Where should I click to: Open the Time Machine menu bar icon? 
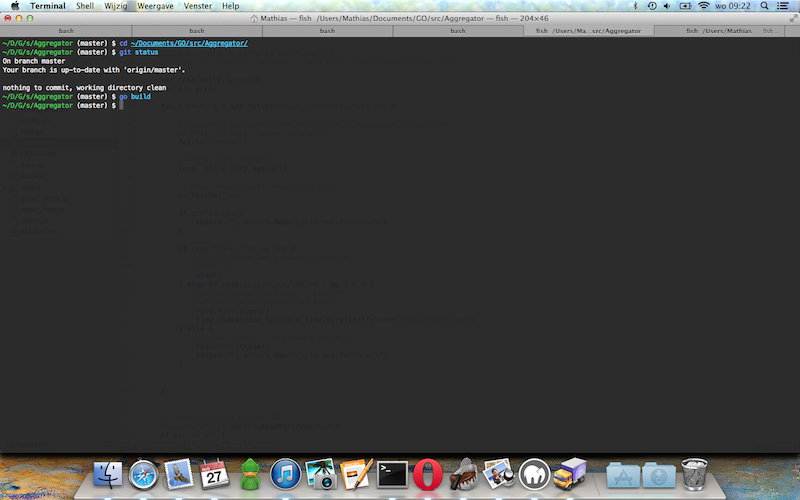652,6
